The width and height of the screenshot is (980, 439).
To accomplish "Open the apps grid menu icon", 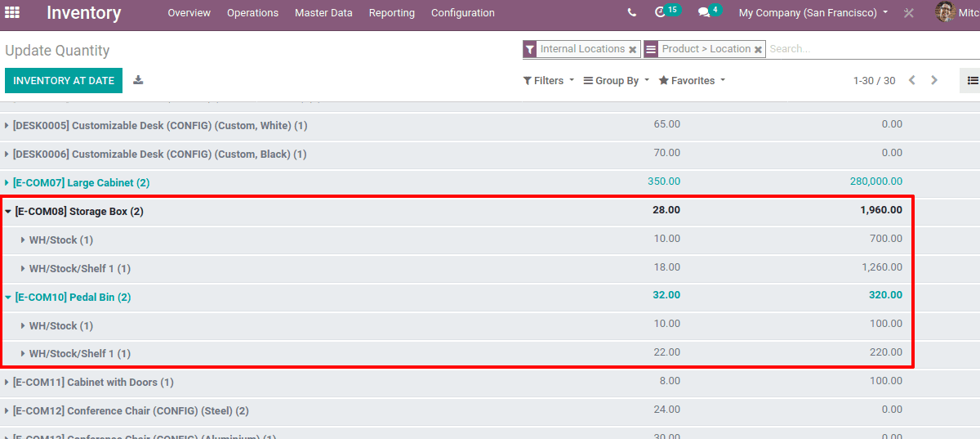I will [x=12, y=13].
